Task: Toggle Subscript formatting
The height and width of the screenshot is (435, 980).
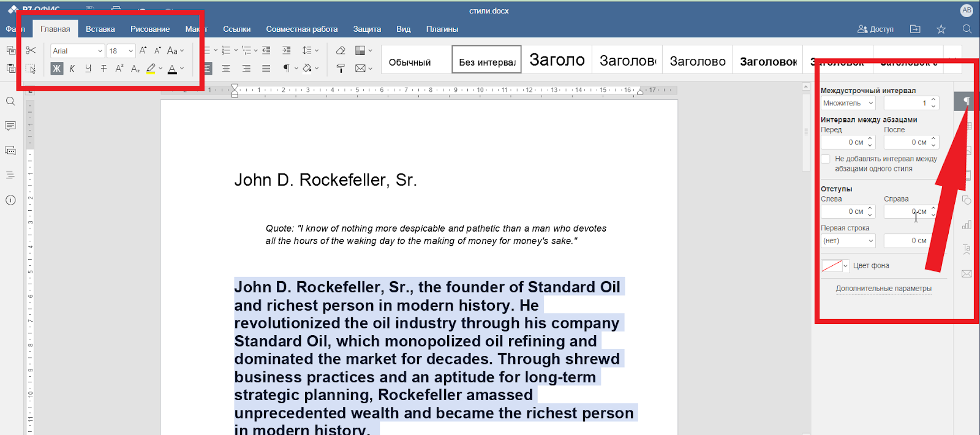Action: pos(135,69)
